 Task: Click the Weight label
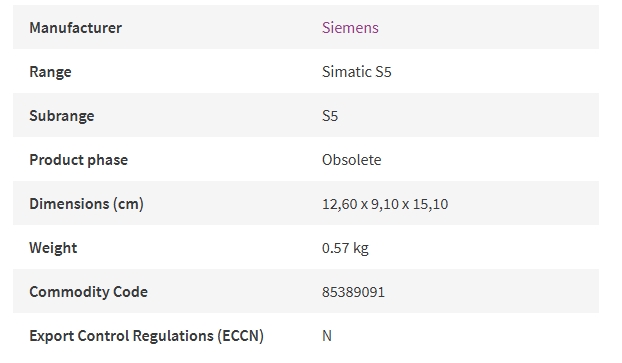tap(53, 248)
